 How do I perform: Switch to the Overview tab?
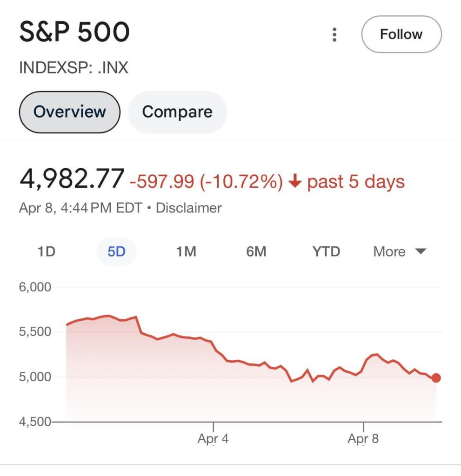click(x=70, y=112)
